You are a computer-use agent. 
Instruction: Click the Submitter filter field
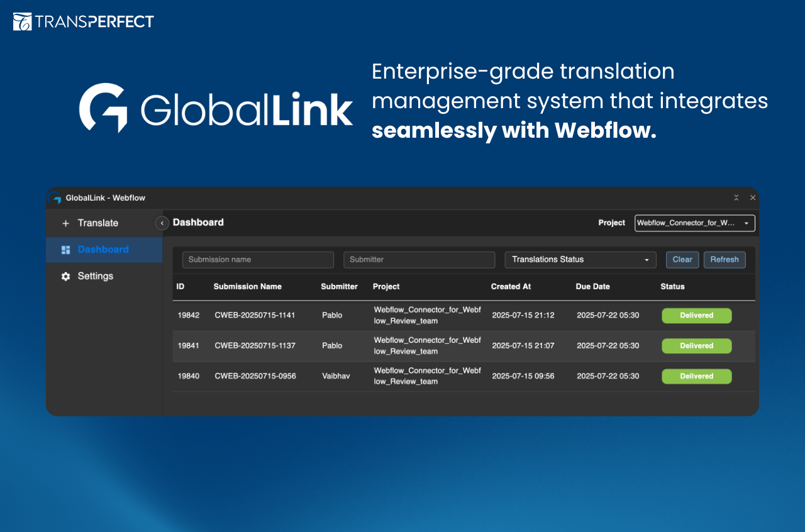[x=419, y=260]
